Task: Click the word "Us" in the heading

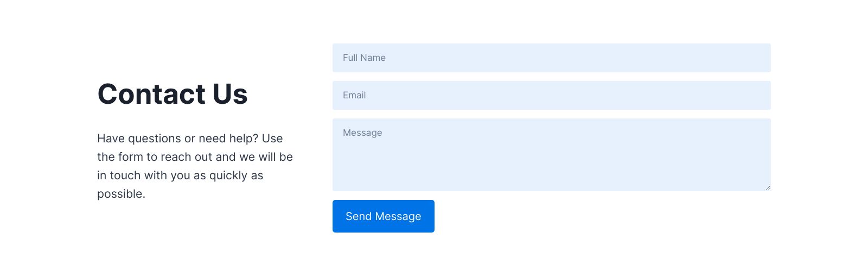Action: [230, 94]
